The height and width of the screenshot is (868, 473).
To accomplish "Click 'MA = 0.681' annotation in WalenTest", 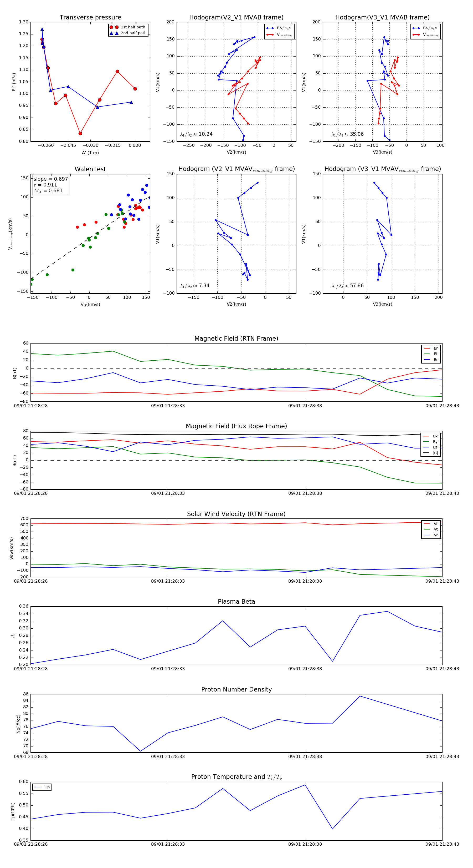I will (x=48, y=191).
